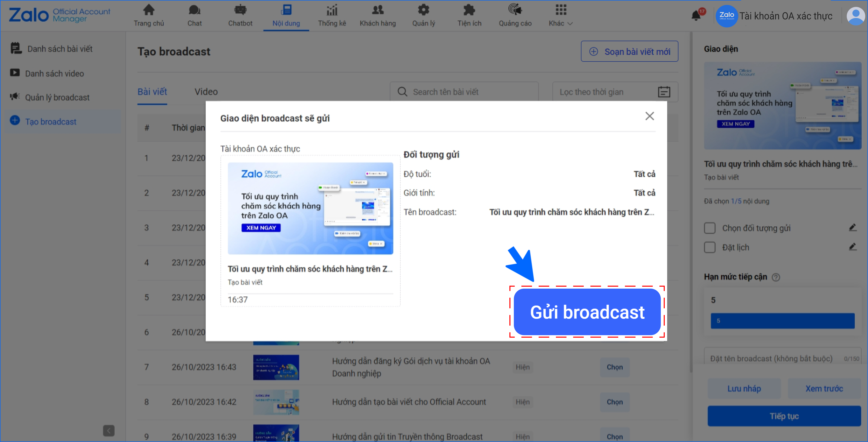
Task: Click Chọn for row 7 article
Action: tap(615, 367)
